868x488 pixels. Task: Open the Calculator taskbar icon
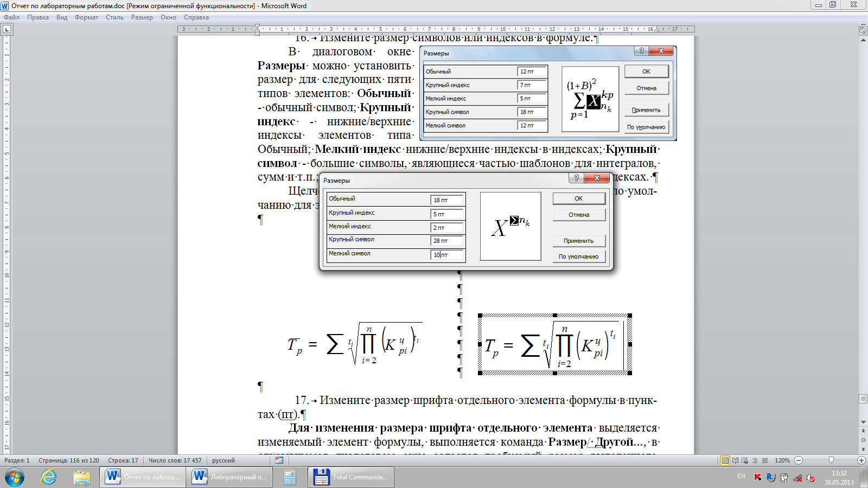(290, 477)
